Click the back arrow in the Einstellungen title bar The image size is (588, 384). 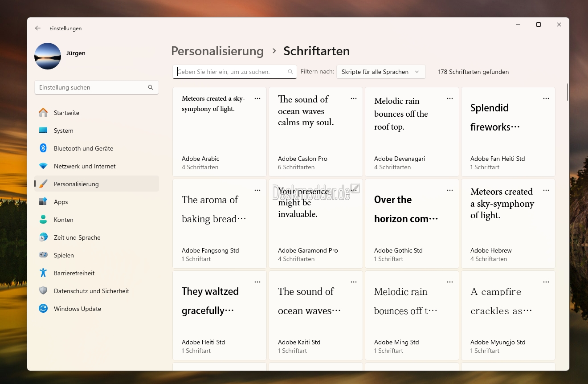coord(38,28)
